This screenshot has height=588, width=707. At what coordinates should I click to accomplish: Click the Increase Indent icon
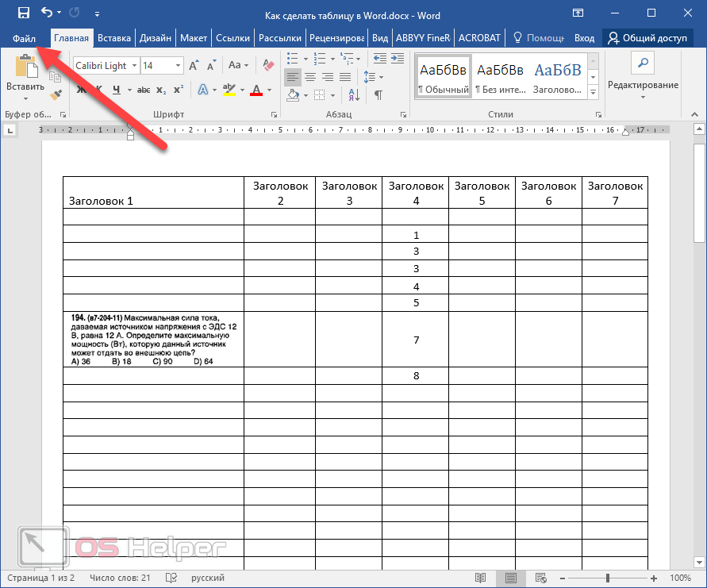[397, 59]
